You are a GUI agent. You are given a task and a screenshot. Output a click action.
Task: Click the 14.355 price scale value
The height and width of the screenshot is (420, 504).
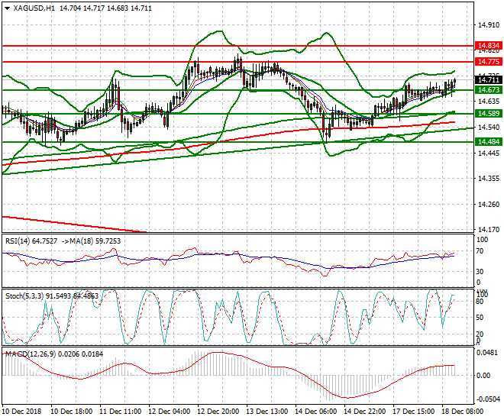pos(489,179)
